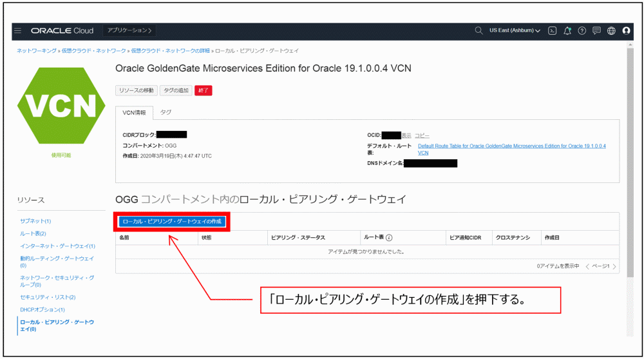Image resolution: width=644 pixels, height=359 pixels.
Task: Open the US East (Ashburn) region dropdown
Action: click(515, 30)
